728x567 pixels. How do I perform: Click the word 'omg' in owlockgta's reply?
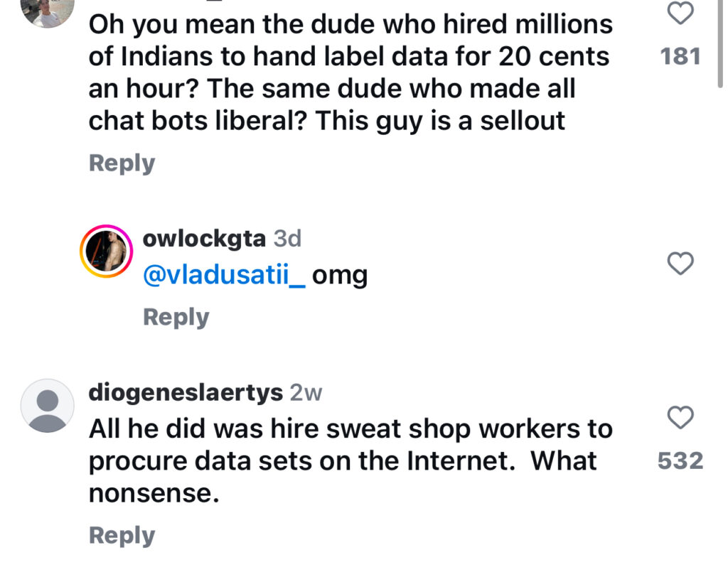coord(340,276)
